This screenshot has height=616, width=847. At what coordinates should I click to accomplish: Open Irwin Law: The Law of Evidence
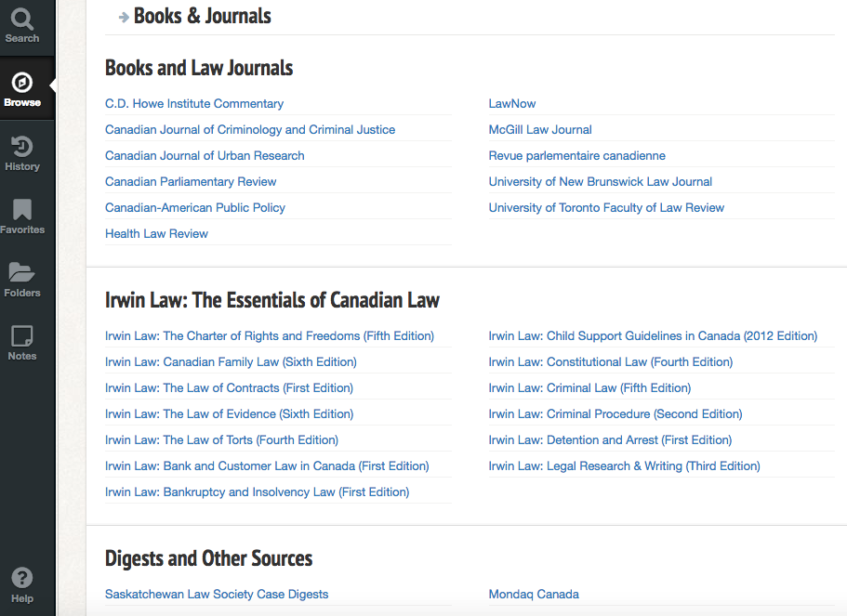coord(229,414)
